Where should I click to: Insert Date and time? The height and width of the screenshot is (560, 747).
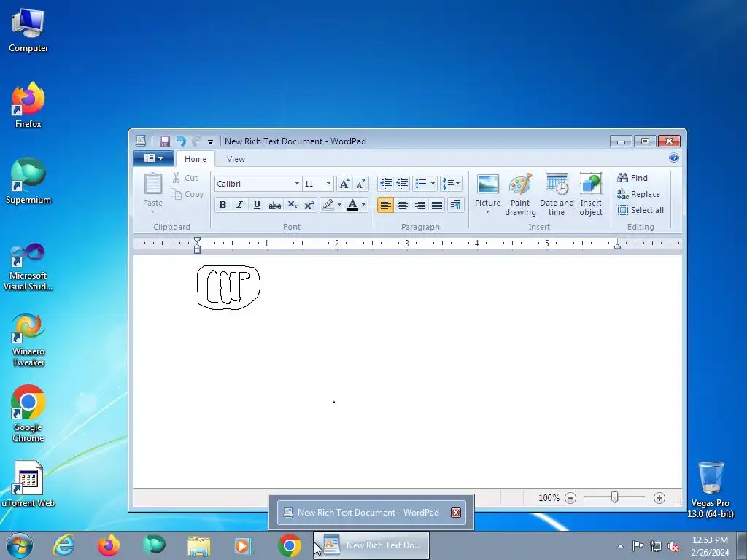(x=557, y=194)
